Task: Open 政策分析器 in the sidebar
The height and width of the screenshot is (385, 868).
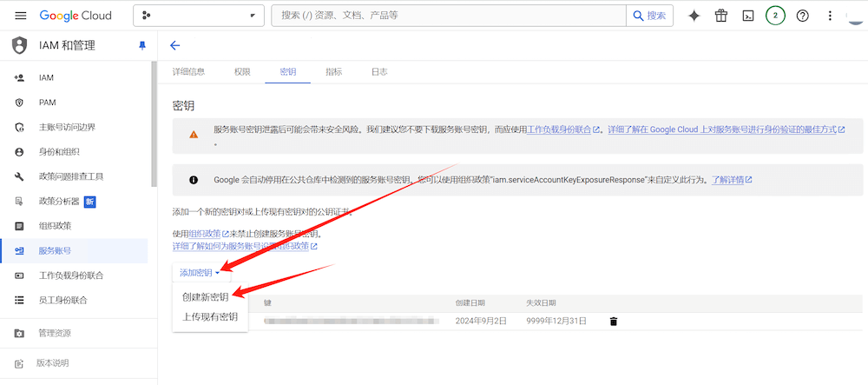Action: tap(58, 202)
